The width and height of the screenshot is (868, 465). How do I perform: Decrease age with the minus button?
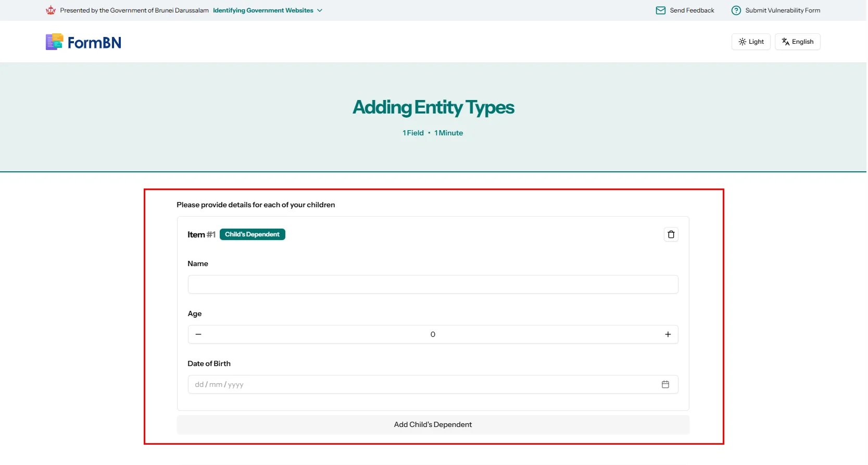coord(198,334)
